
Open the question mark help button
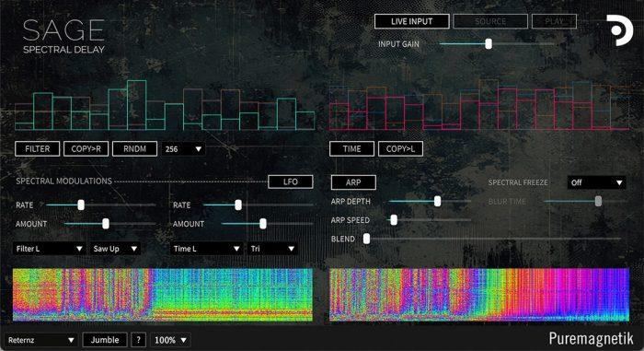pos(138,340)
